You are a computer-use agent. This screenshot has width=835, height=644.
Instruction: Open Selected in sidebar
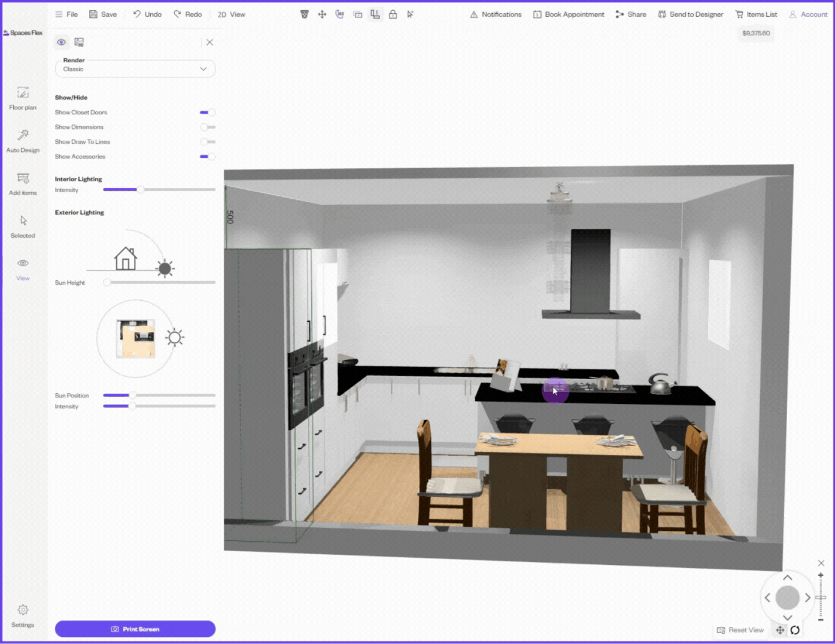coord(23,227)
